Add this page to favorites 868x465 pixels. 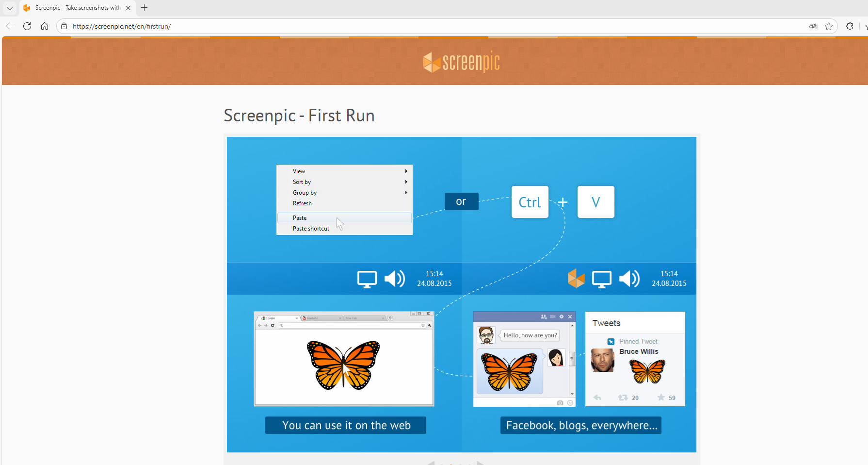[x=829, y=26]
